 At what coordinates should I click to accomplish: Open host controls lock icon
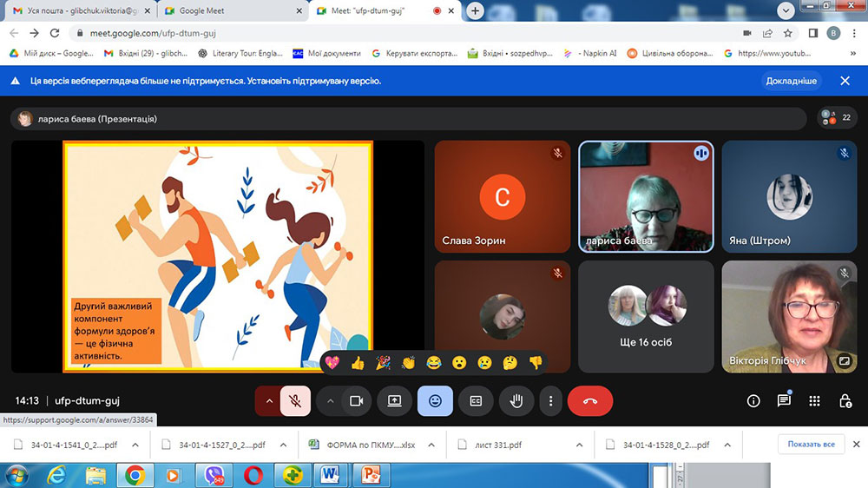(845, 401)
